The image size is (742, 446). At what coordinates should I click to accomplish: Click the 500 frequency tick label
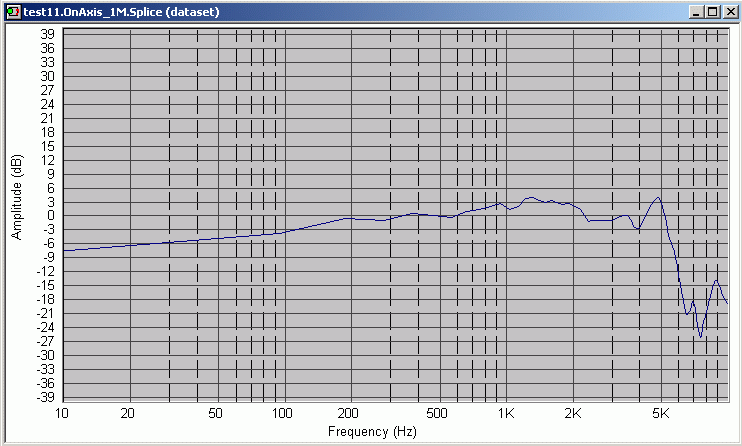(x=436, y=413)
